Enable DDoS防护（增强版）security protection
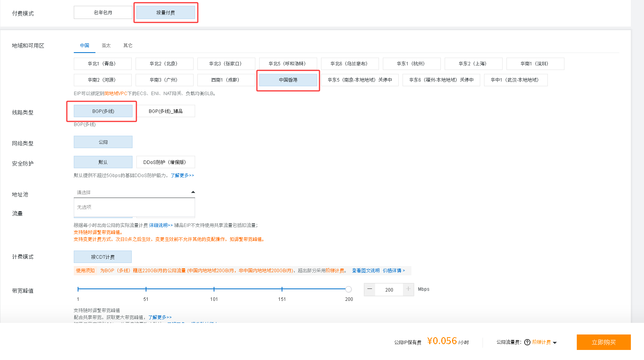This screenshot has width=644, height=360. 165,162
